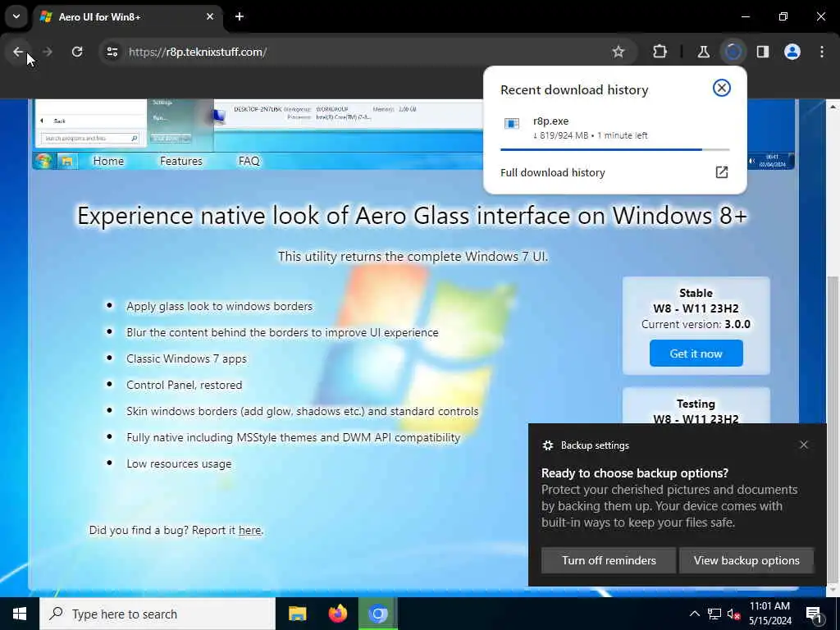Click 'Apply glass look to windows borders' text
Viewport: 840px width, 630px height.
coord(219,307)
